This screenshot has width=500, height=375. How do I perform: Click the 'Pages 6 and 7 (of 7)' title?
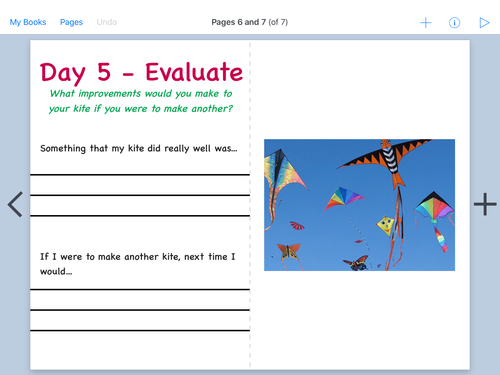250,22
